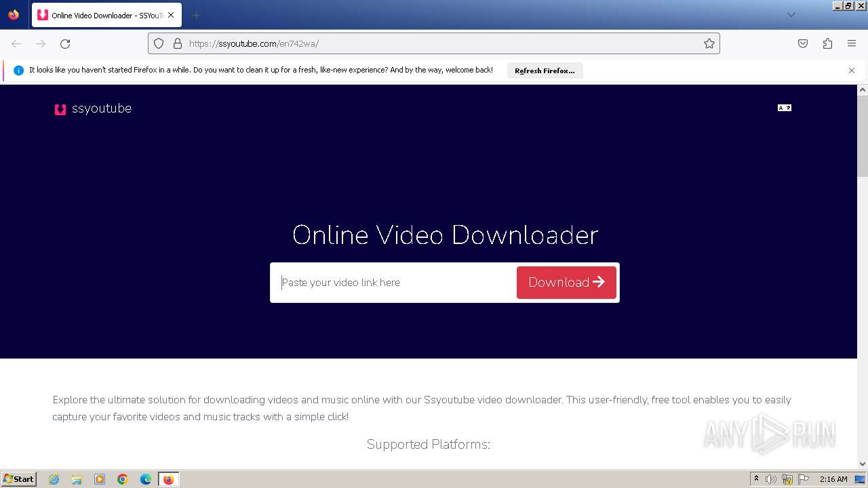Close the Online Video Downloader tab
868x488 pixels.
(x=171, y=15)
